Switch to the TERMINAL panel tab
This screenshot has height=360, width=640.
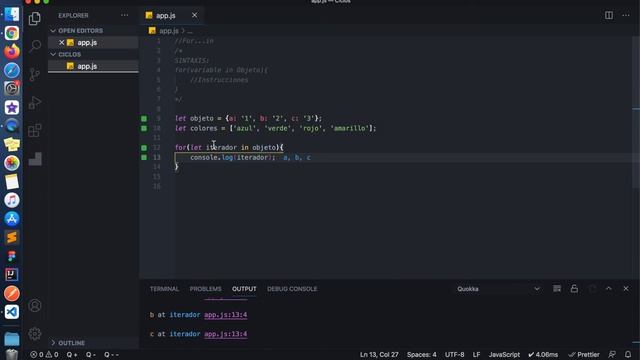coord(164,289)
